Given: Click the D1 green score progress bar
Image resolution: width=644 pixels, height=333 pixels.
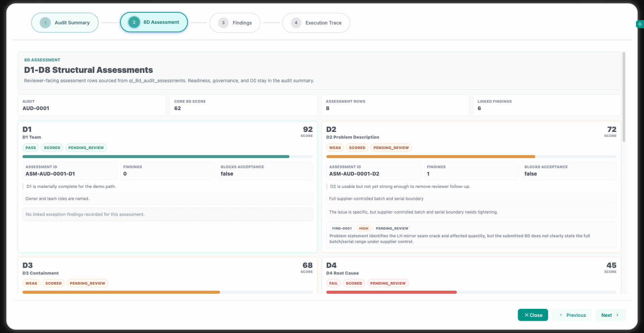Looking at the screenshot, I should pyautogui.click(x=168, y=157).
